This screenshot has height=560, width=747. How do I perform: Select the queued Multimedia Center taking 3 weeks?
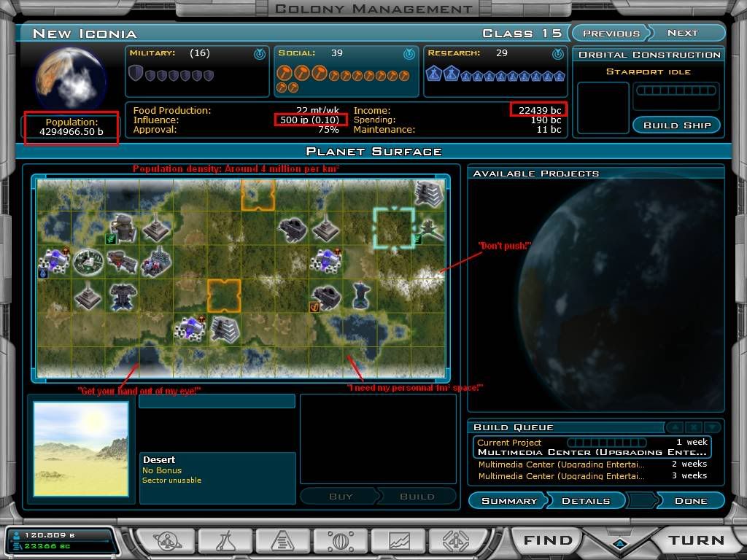click(x=592, y=476)
